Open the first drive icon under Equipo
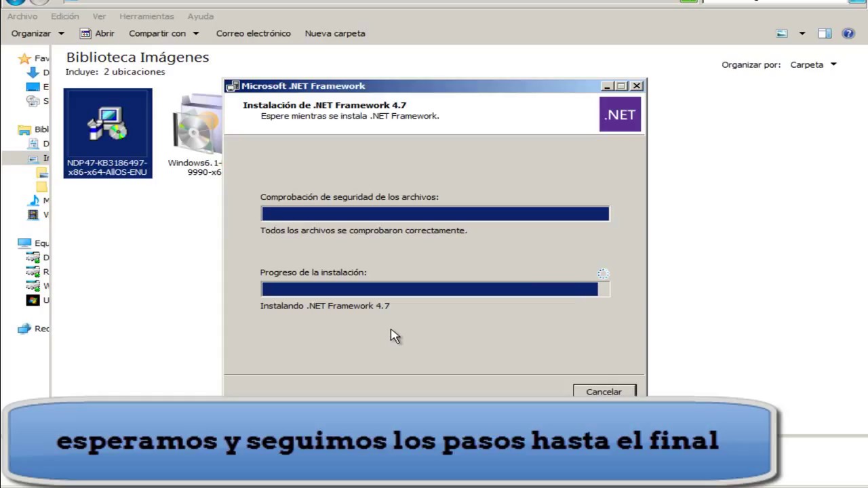Image resolution: width=868 pixels, height=488 pixels. point(33,258)
